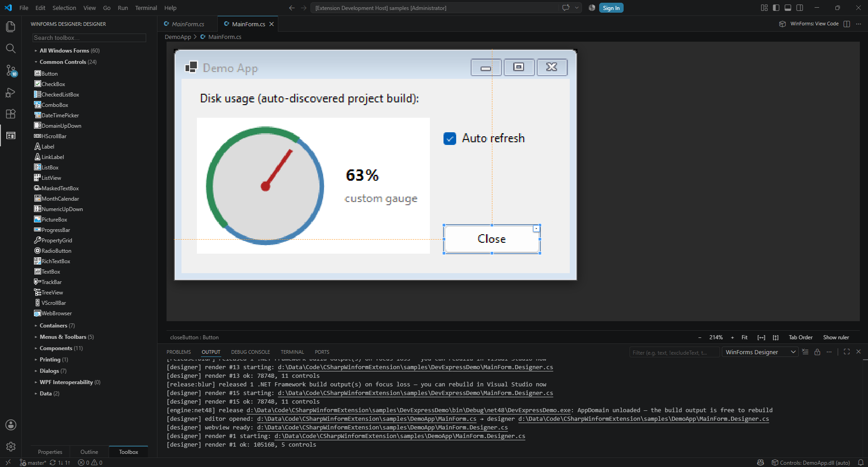Open the editor More Actions ellipsis menu
Viewport: 868px width, 467px height.
point(858,24)
